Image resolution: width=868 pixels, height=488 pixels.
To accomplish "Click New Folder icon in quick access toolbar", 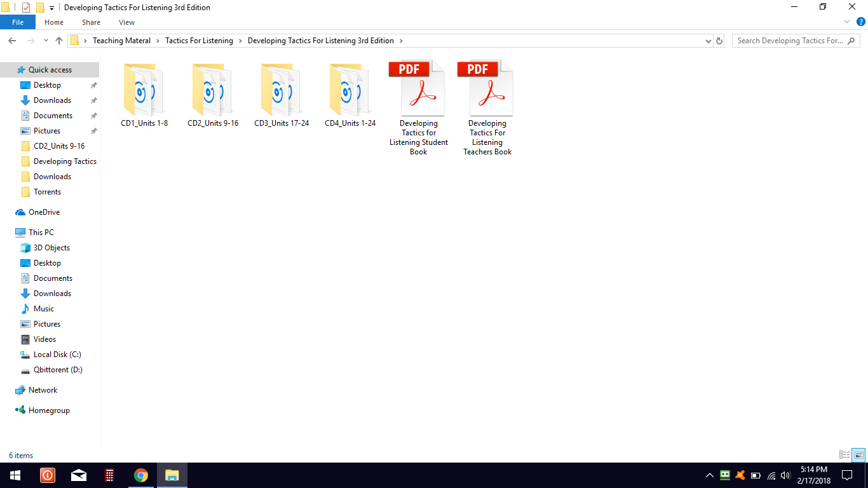I will [x=40, y=8].
